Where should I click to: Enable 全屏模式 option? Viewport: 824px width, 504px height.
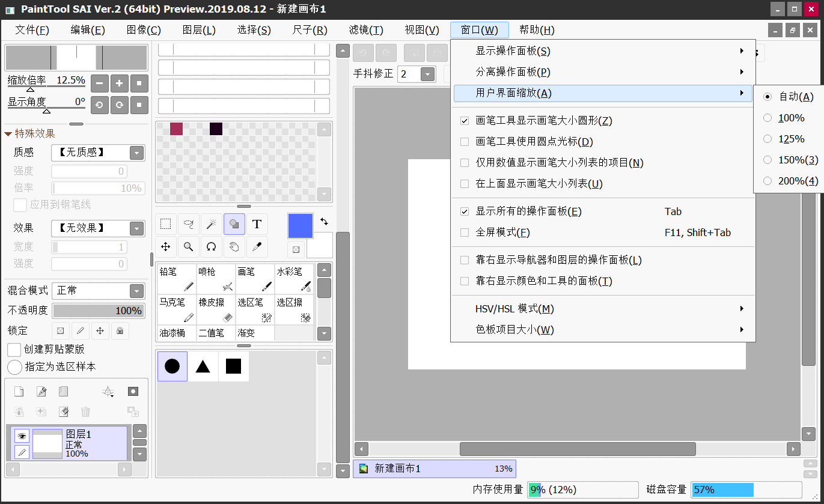pyautogui.click(x=465, y=232)
